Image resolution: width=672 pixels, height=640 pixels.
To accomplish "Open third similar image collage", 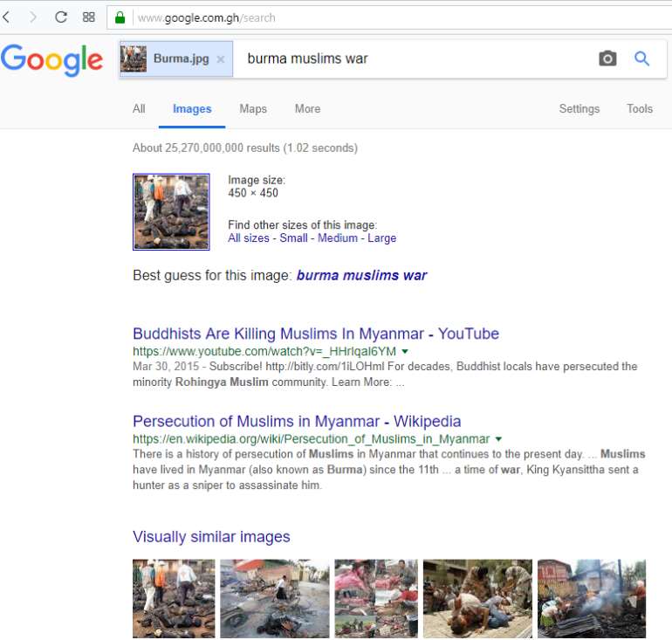I will click(x=376, y=598).
